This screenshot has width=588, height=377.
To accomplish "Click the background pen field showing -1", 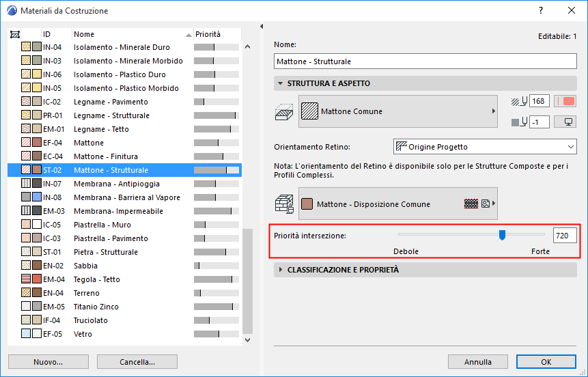I will point(540,122).
